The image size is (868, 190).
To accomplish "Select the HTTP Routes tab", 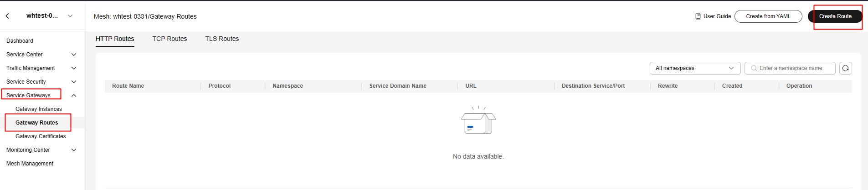I will pyautogui.click(x=115, y=39).
